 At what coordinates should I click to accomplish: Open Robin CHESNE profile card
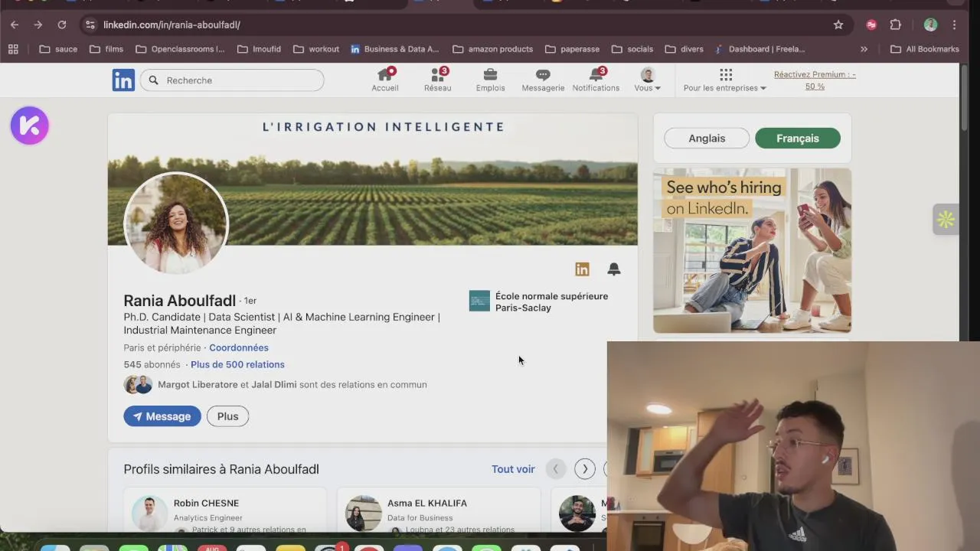225,510
